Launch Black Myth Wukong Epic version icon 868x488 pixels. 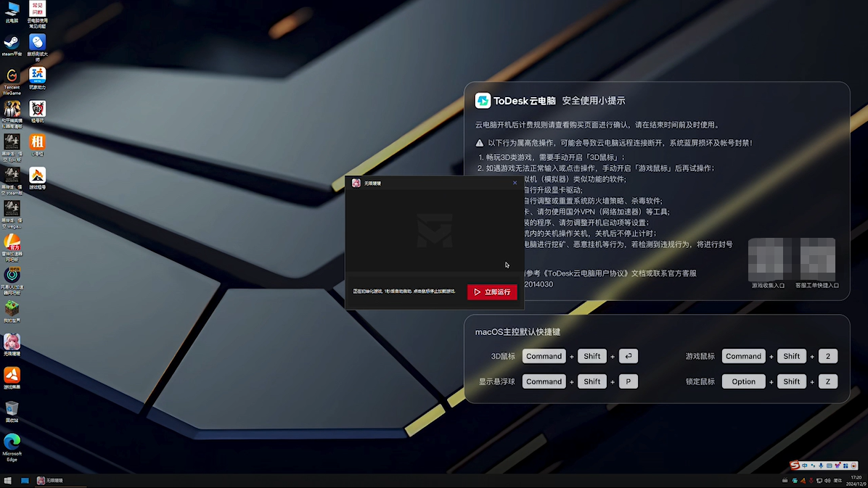(x=12, y=148)
